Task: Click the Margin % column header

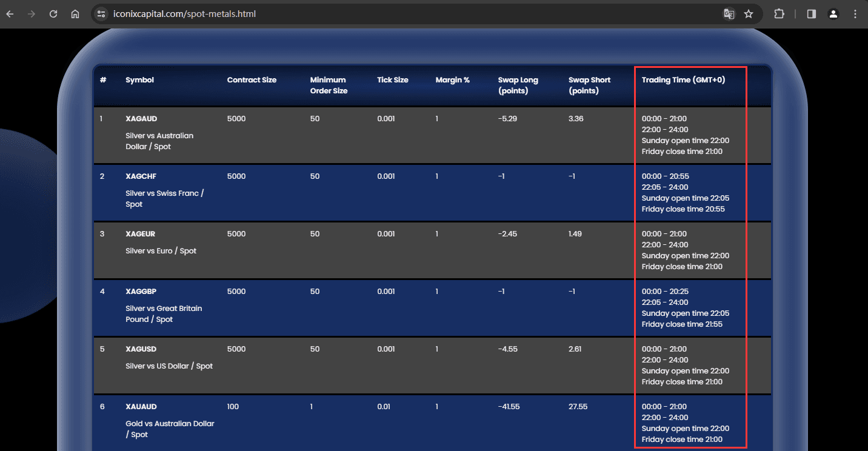Action: [452, 80]
